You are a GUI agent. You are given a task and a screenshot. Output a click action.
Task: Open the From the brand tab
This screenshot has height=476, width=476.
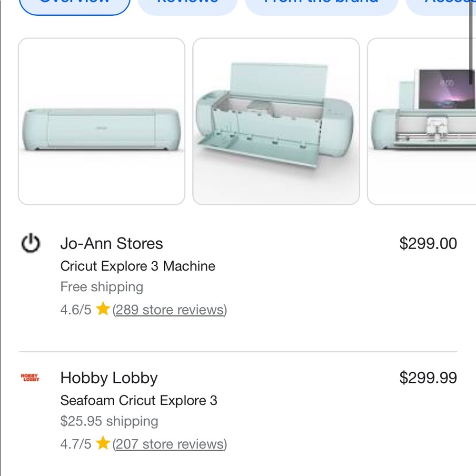[x=321, y=4]
